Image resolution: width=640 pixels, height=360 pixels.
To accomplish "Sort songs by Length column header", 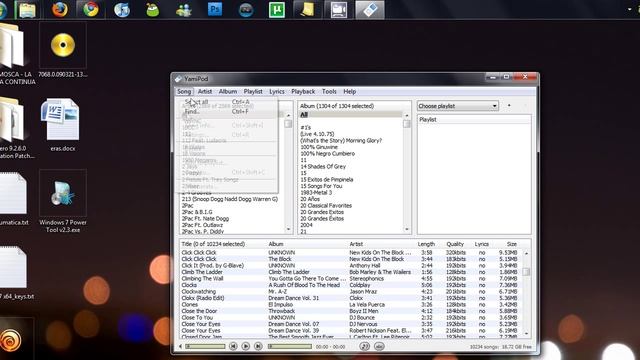I will point(426,244).
